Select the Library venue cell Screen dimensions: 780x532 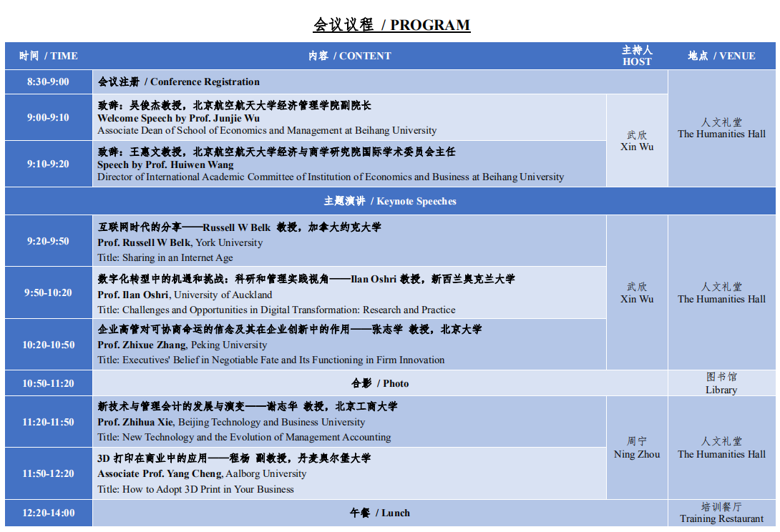coord(721,383)
